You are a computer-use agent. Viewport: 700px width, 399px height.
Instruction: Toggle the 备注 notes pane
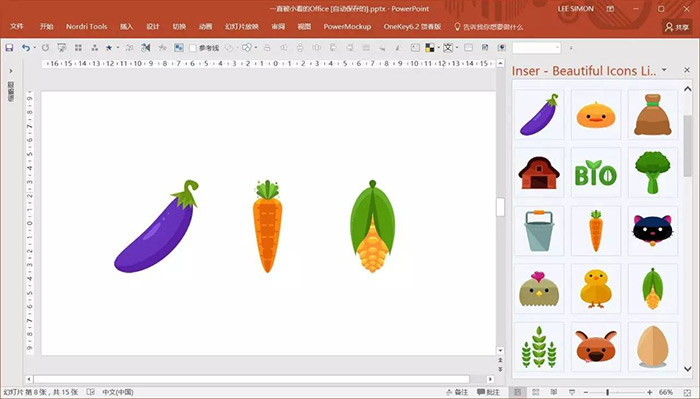(x=457, y=392)
